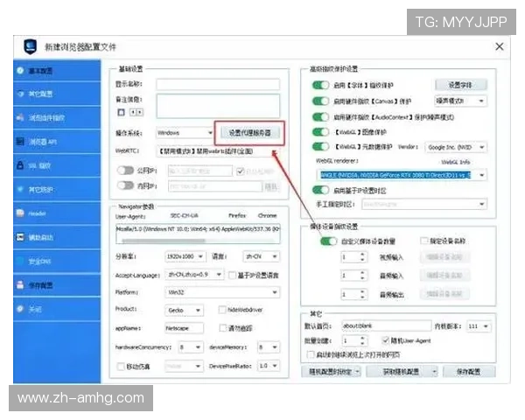Open the Accept-Language dropdown
The image size is (525, 420).
(x=194, y=275)
